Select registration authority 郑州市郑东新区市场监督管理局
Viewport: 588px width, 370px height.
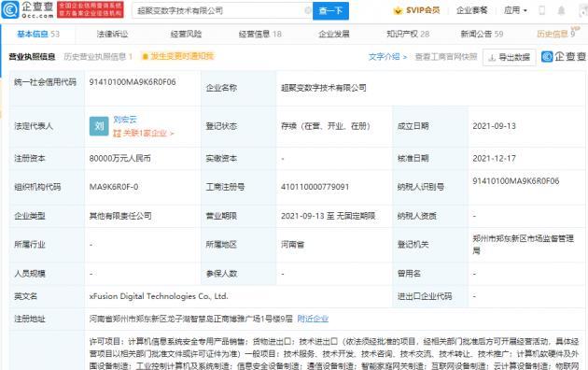pos(523,244)
